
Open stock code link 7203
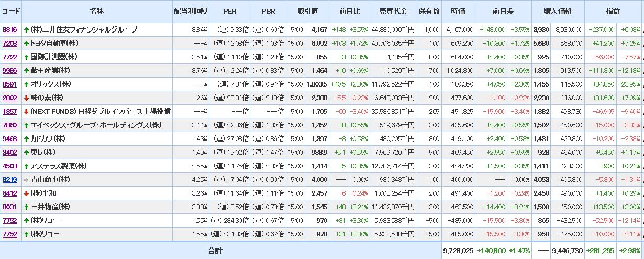(9, 44)
